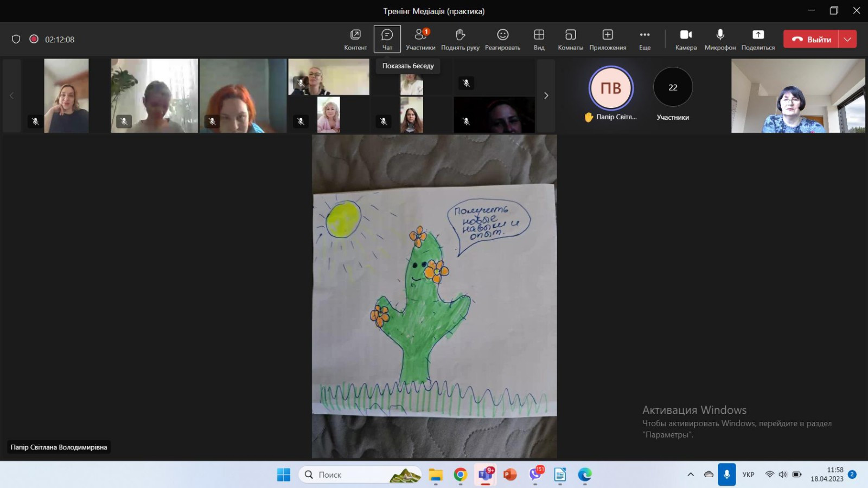Viewport: 868px width, 488px height.
Task: Toggle the Камера camera
Action: tap(686, 39)
